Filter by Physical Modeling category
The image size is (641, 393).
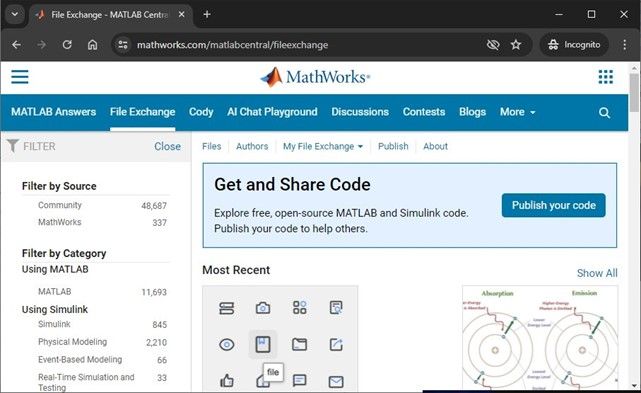[72, 342]
